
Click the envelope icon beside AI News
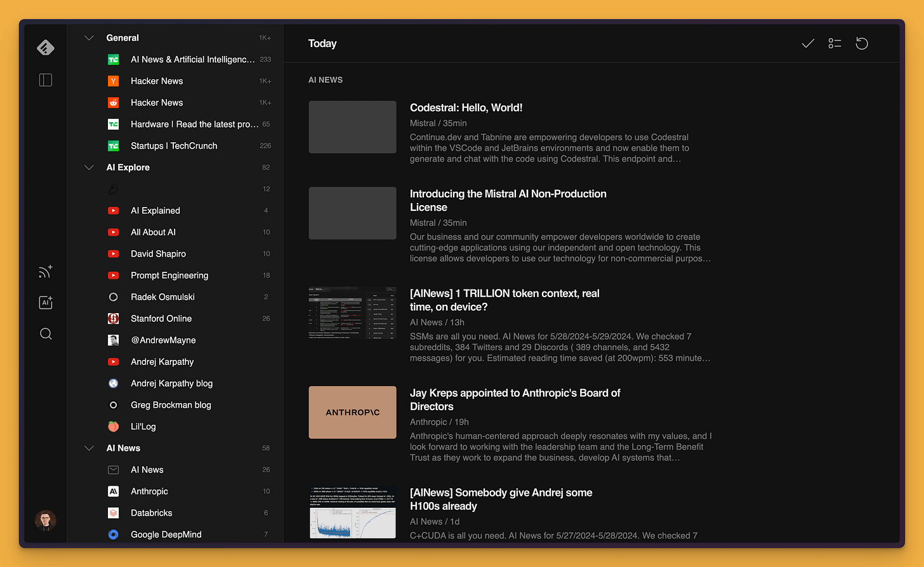[x=114, y=470]
